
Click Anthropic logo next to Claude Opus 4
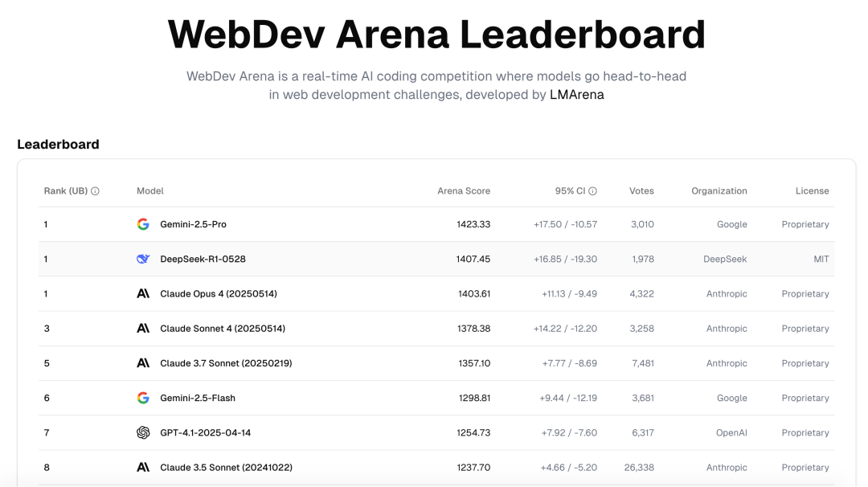pos(143,294)
